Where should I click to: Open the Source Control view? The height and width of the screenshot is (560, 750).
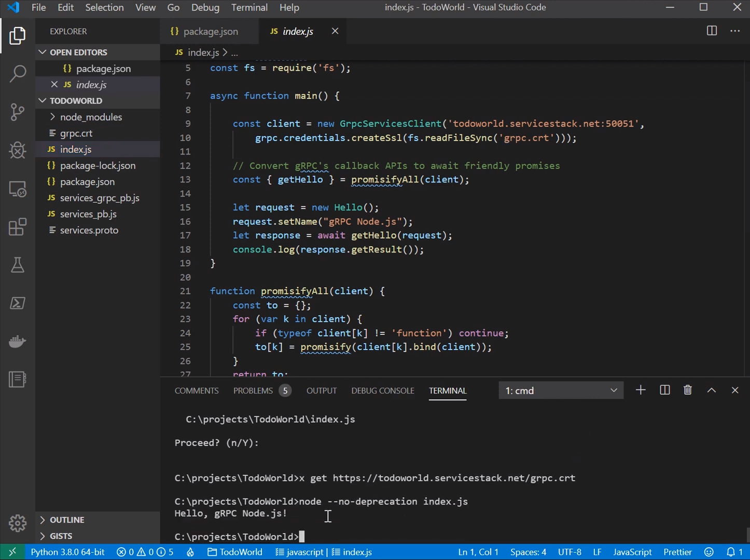17,112
